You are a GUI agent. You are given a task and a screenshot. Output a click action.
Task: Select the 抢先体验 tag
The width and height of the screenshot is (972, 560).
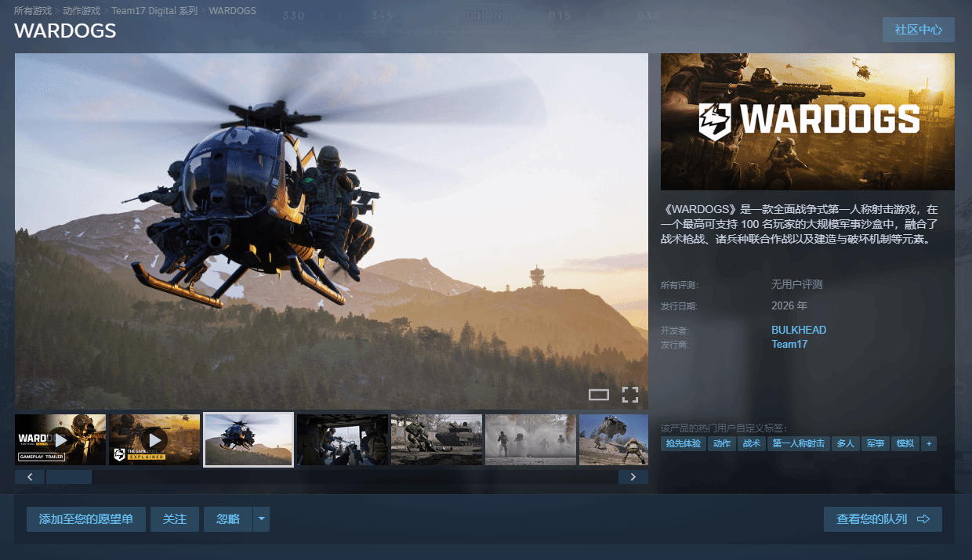(x=683, y=443)
